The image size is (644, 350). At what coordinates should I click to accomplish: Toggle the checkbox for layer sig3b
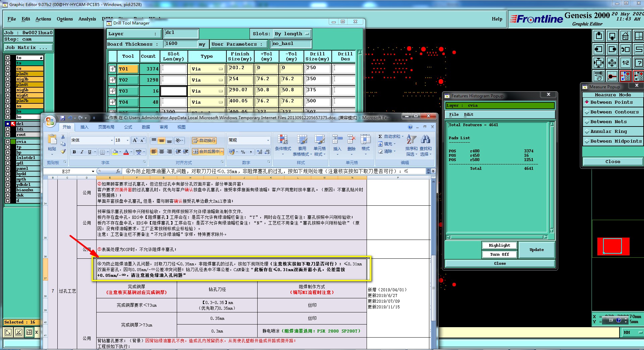pyautogui.click(x=8, y=79)
